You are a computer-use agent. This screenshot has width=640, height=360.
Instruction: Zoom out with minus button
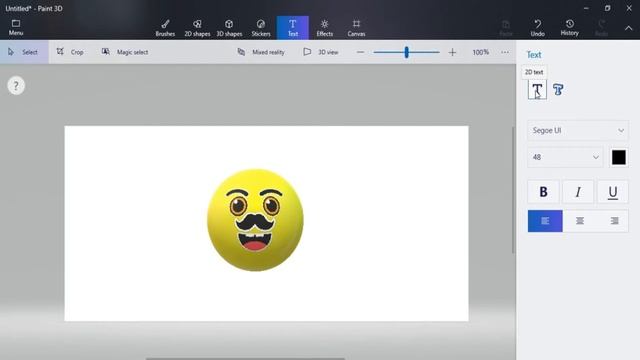[360, 52]
